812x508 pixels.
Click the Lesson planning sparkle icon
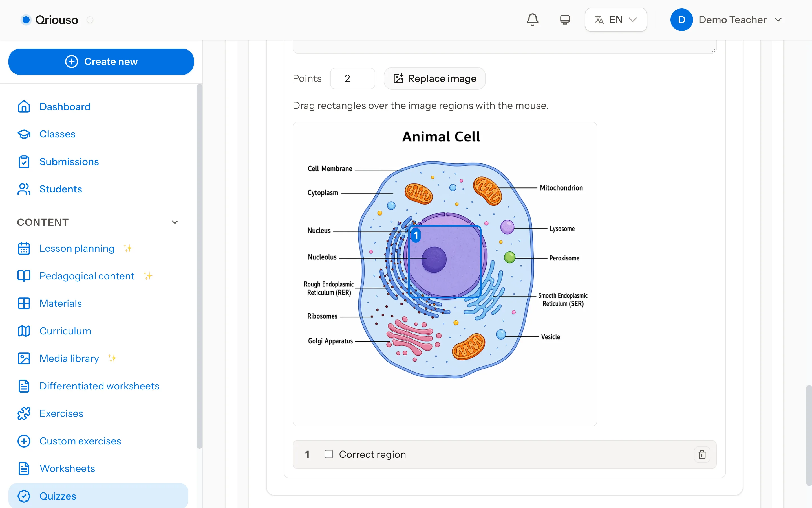point(128,248)
